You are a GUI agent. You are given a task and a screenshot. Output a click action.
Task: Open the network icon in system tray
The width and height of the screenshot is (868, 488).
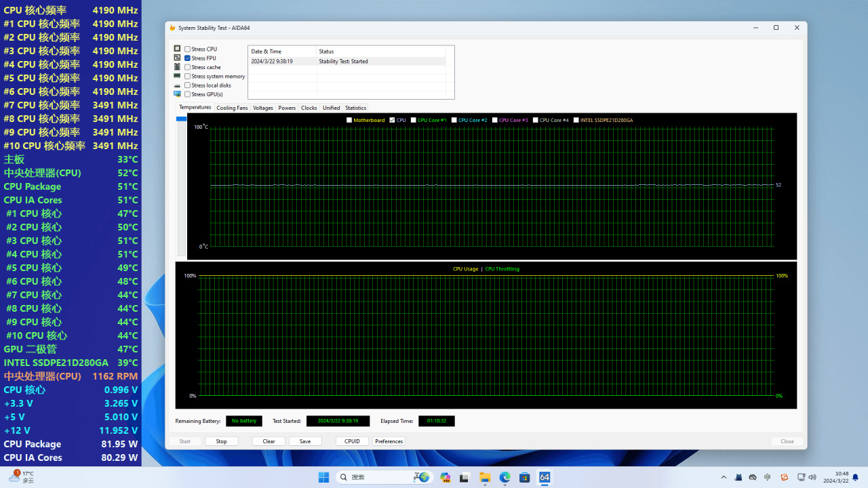[802, 477]
